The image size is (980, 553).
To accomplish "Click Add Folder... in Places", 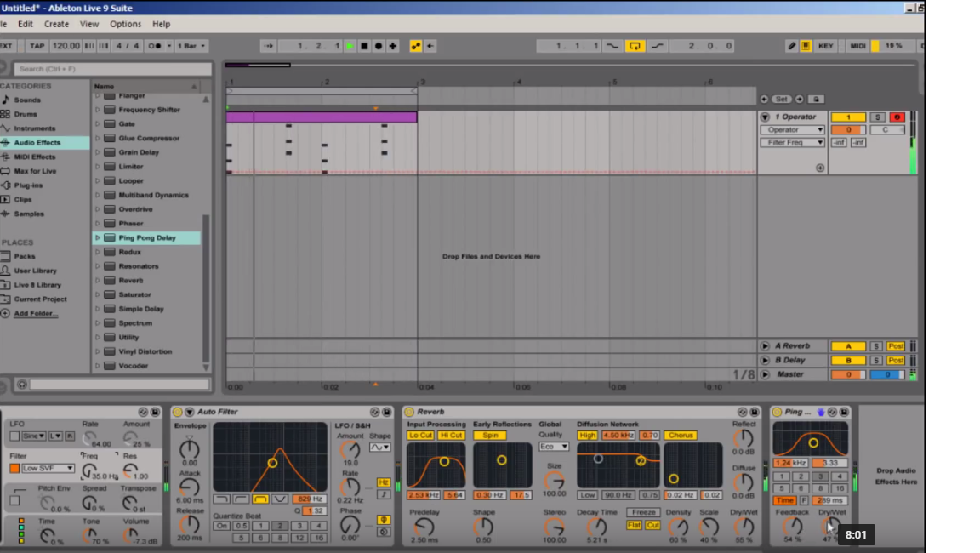I will (36, 313).
